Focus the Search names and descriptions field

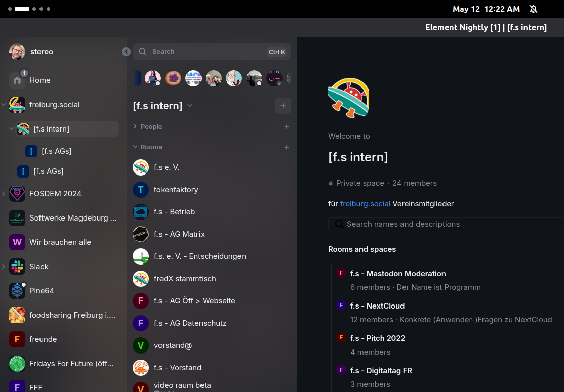[446, 224]
